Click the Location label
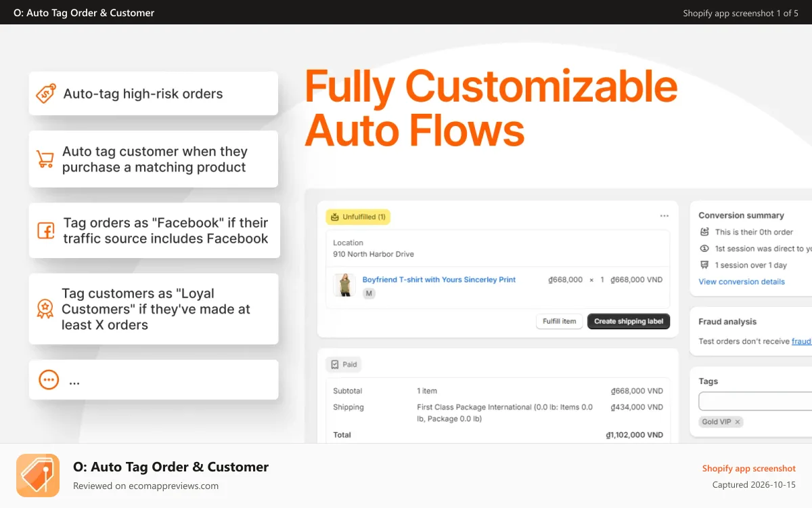 (x=348, y=242)
